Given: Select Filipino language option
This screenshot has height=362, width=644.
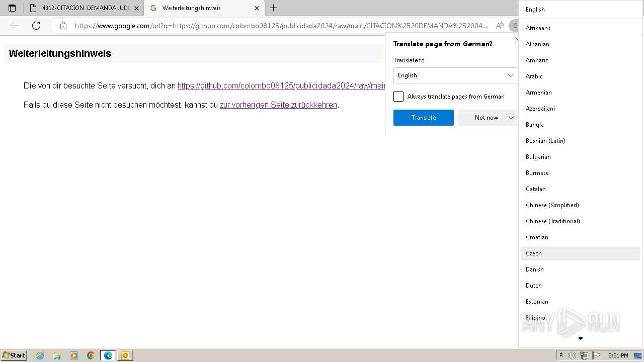Looking at the screenshot, I should click(580, 318).
